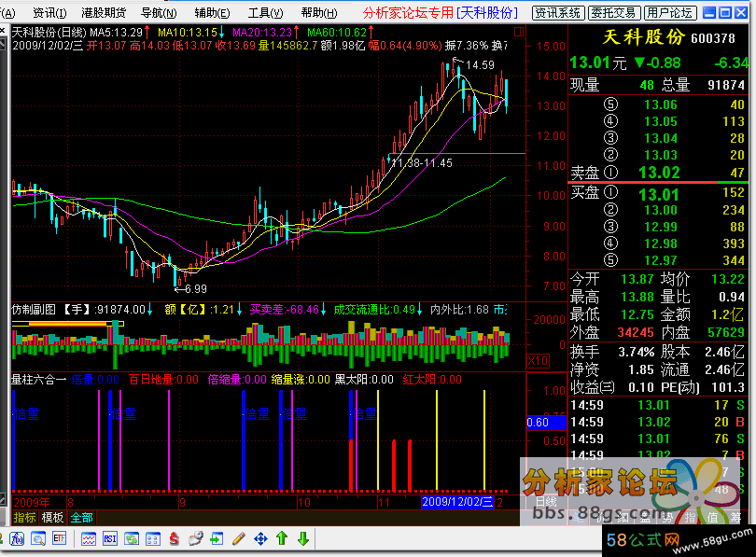This screenshot has height=557, width=756.
Task: Click the magnifier search icon in toolbar
Action: pos(38,538)
